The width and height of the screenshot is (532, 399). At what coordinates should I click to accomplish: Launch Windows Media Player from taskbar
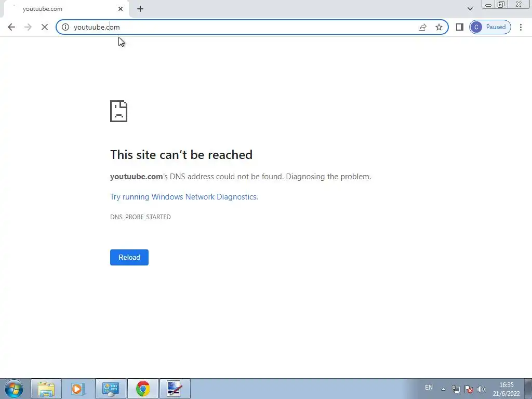point(78,389)
